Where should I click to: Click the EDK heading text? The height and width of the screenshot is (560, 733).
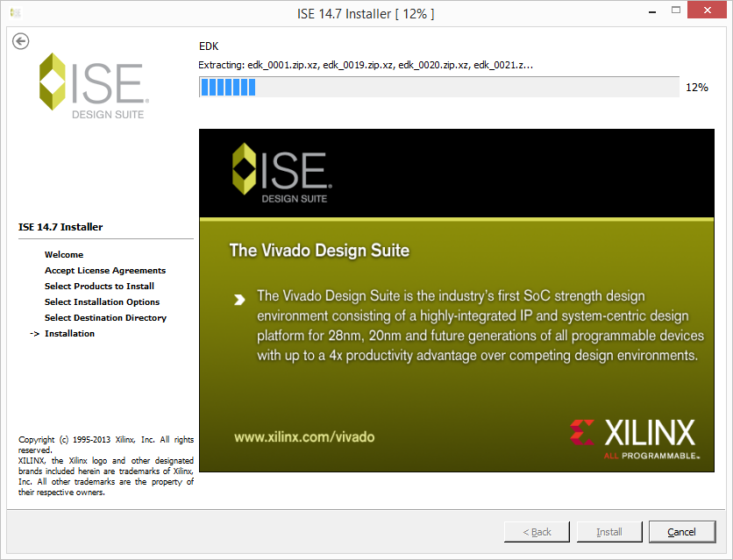click(209, 46)
